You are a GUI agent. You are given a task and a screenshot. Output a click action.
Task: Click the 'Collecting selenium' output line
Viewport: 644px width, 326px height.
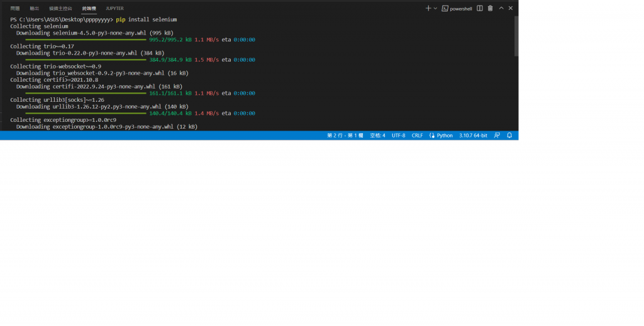[39, 26]
